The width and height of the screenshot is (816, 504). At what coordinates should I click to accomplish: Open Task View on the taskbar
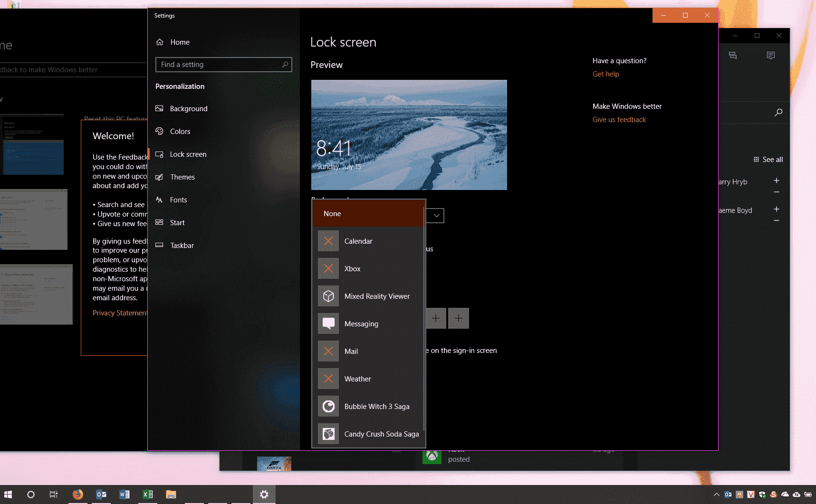coord(54,494)
